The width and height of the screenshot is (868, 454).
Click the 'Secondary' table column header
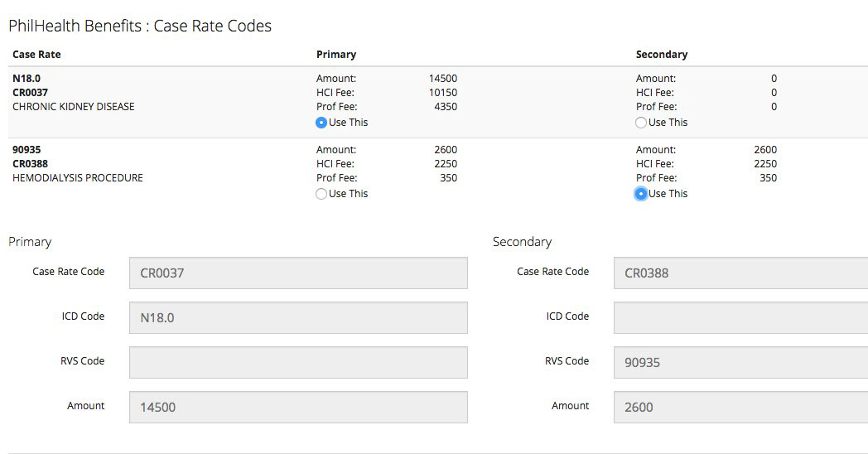pos(662,55)
